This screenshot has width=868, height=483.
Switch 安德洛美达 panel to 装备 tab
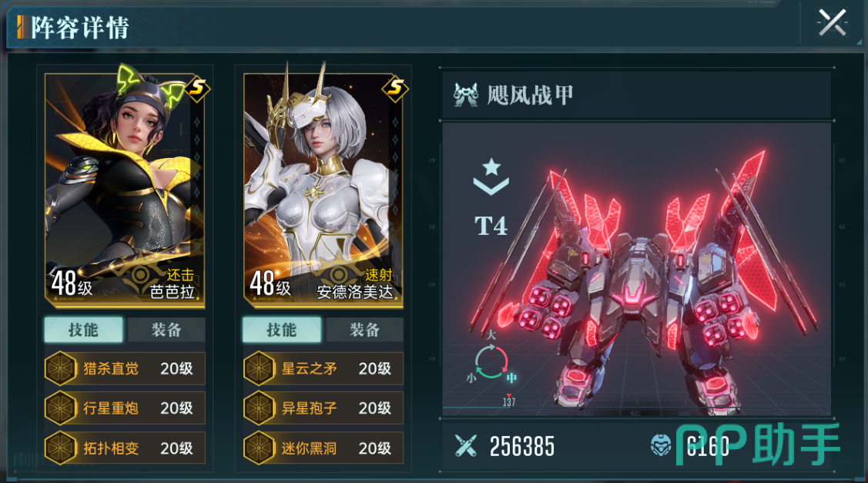364,330
